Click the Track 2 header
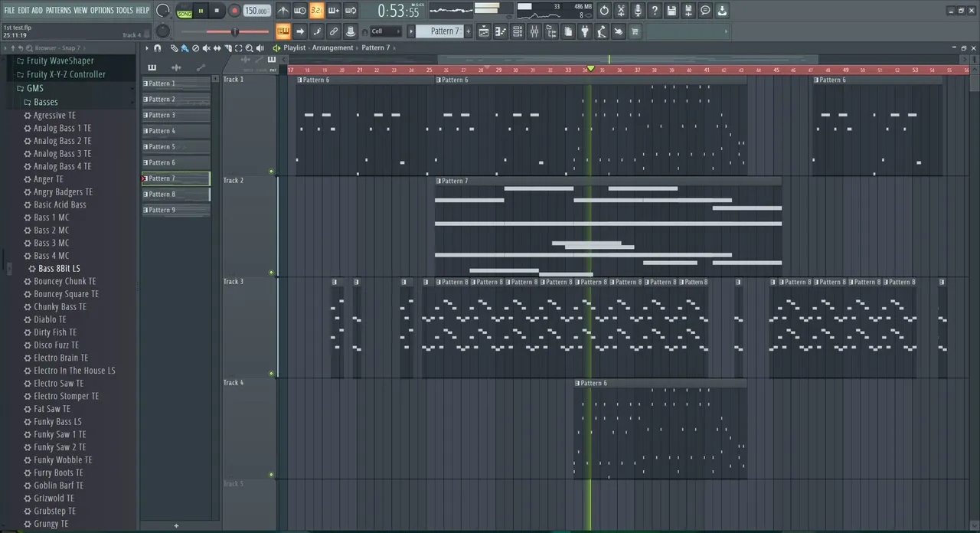980x533 pixels. [x=249, y=227]
